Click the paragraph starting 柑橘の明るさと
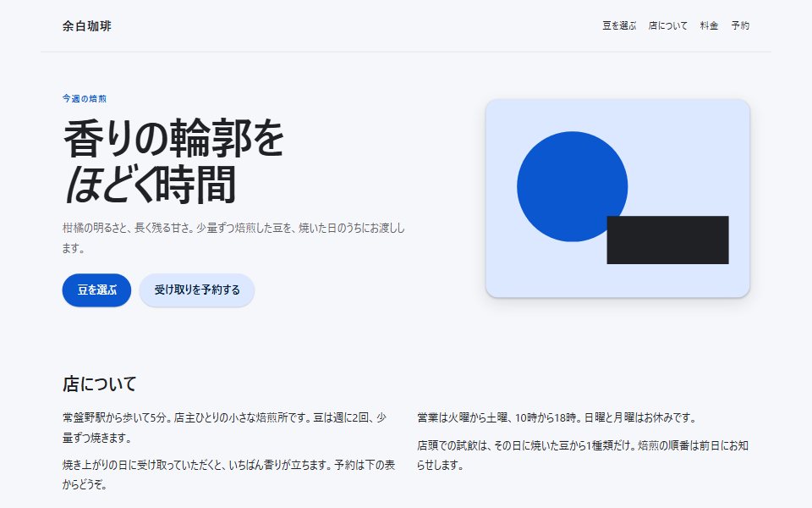Viewport: 812px width, 508px height. click(233, 238)
